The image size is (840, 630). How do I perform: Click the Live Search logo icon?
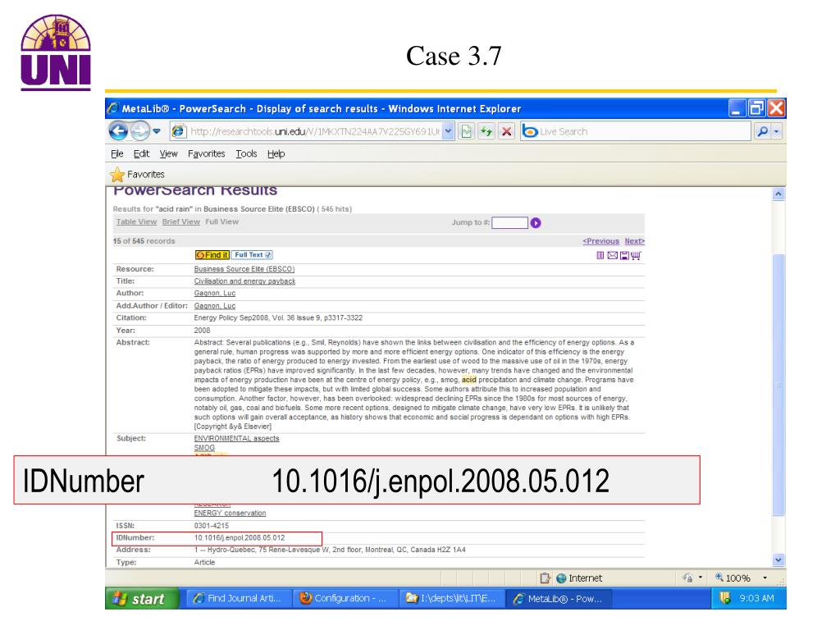pyautogui.click(x=530, y=131)
